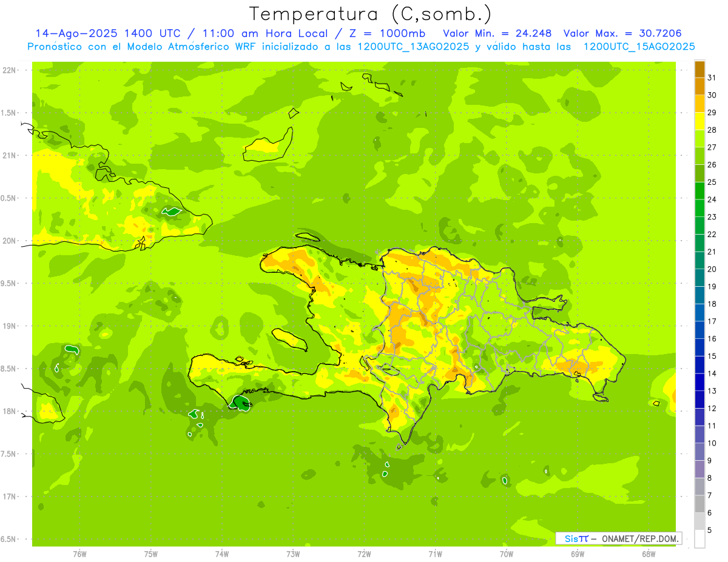
Task: Click the title "Temperatura (C,somb.)"
Action: click(x=370, y=14)
